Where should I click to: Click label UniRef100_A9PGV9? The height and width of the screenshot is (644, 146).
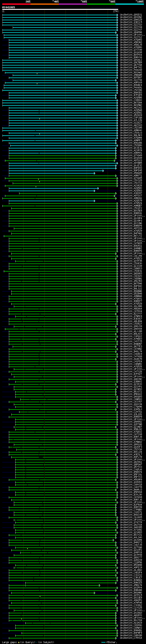pos(131,82)
